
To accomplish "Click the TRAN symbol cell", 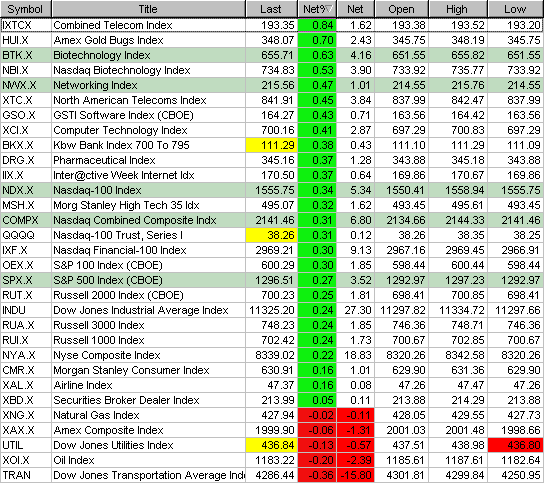I will point(26,475).
